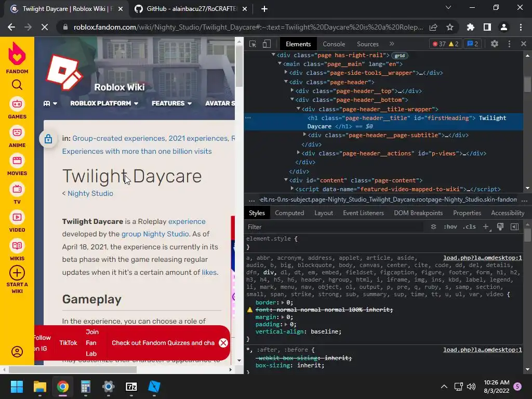The width and height of the screenshot is (532, 399).
Task: Switch to the GitHub alainbacu27 tab
Action: click(191, 9)
